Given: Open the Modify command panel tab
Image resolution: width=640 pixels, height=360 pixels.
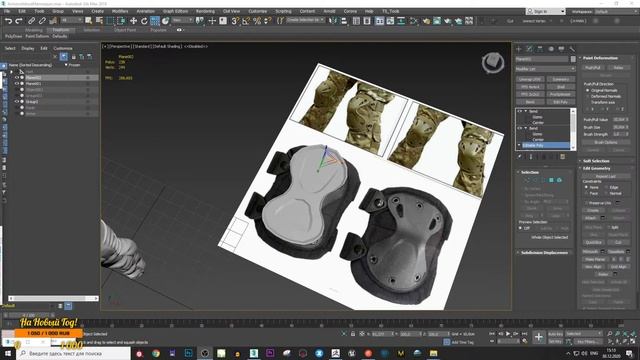Looking at the screenshot, I should pos(529,49).
